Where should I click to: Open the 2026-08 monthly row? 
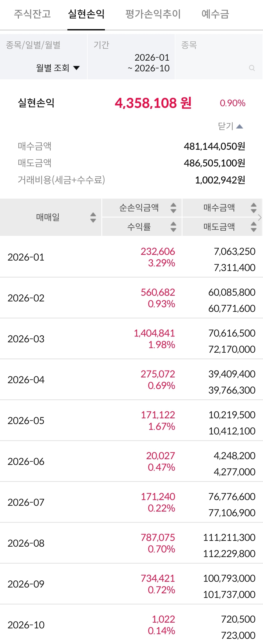131,543
